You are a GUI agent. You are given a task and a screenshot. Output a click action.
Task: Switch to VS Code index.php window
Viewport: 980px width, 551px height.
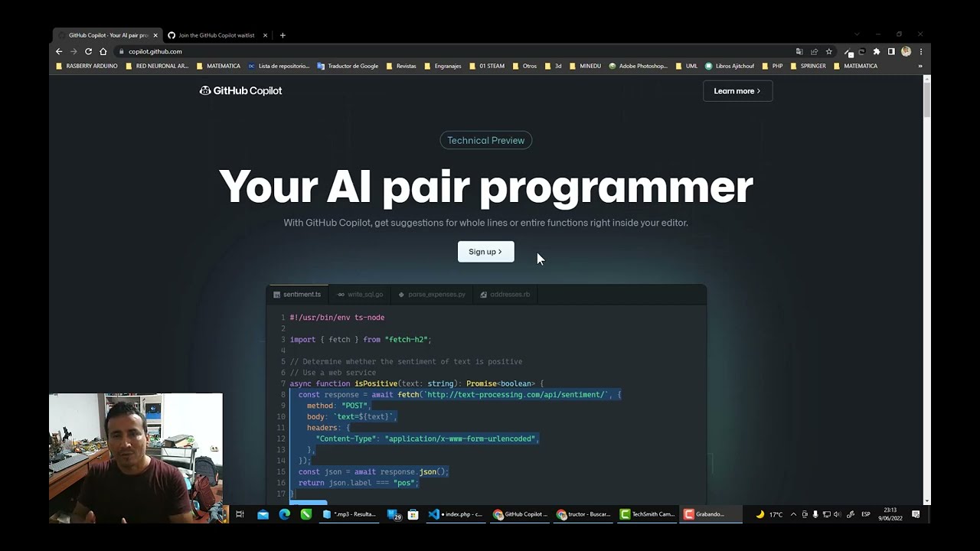click(x=456, y=514)
